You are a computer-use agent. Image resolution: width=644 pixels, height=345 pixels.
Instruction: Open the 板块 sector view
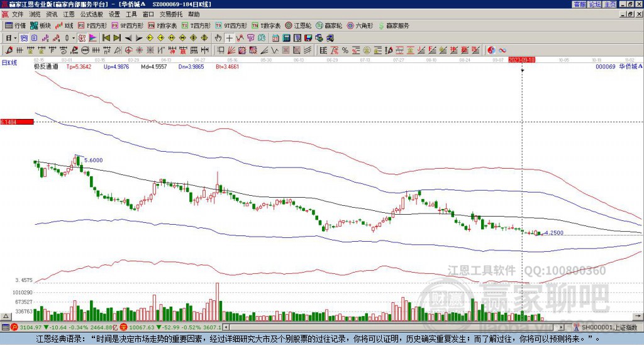(40, 25)
